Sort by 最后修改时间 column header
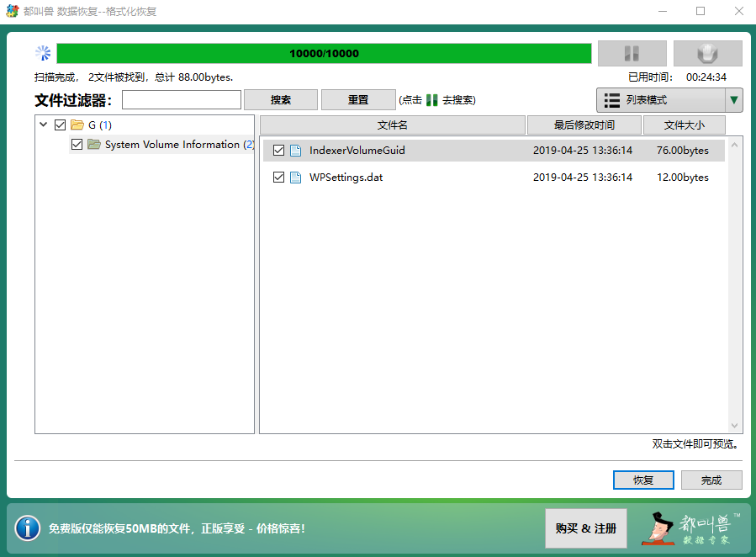Screen dimensions: 756x557 pos(584,125)
